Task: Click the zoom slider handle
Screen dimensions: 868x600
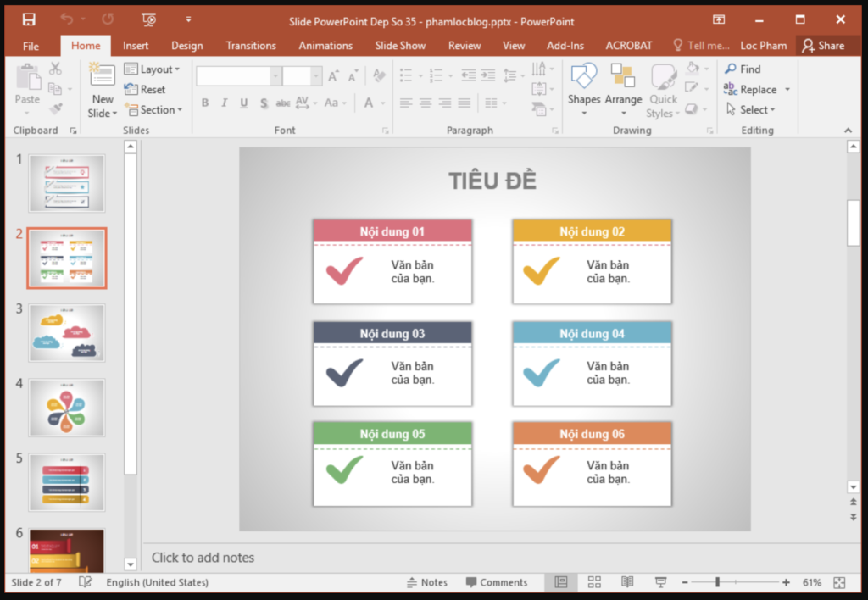Action: click(x=717, y=582)
